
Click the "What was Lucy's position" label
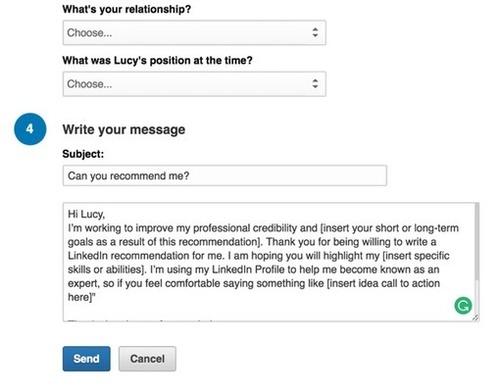coord(157,60)
